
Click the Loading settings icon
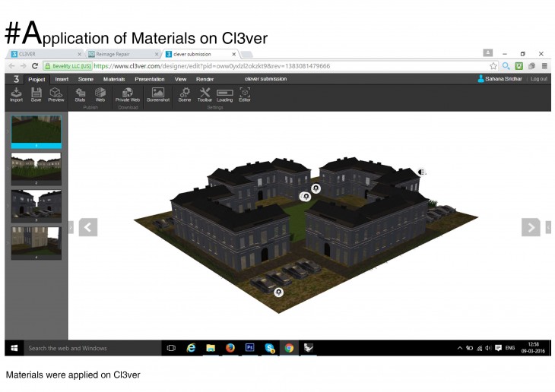pyautogui.click(x=224, y=93)
